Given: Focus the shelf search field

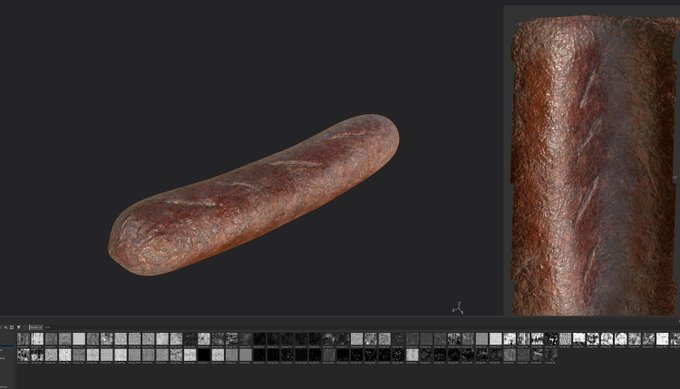Looking at the screenshot, I should click(36, 327).
